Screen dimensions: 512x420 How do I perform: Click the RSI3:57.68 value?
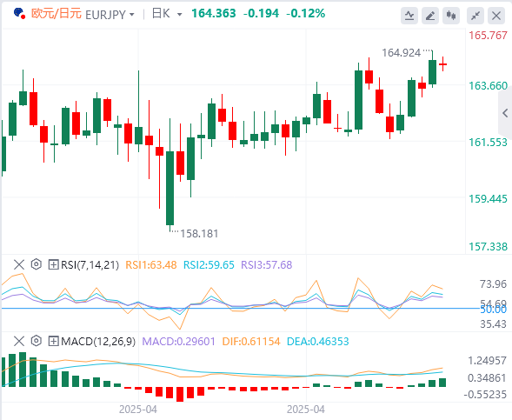coord(267,265)
